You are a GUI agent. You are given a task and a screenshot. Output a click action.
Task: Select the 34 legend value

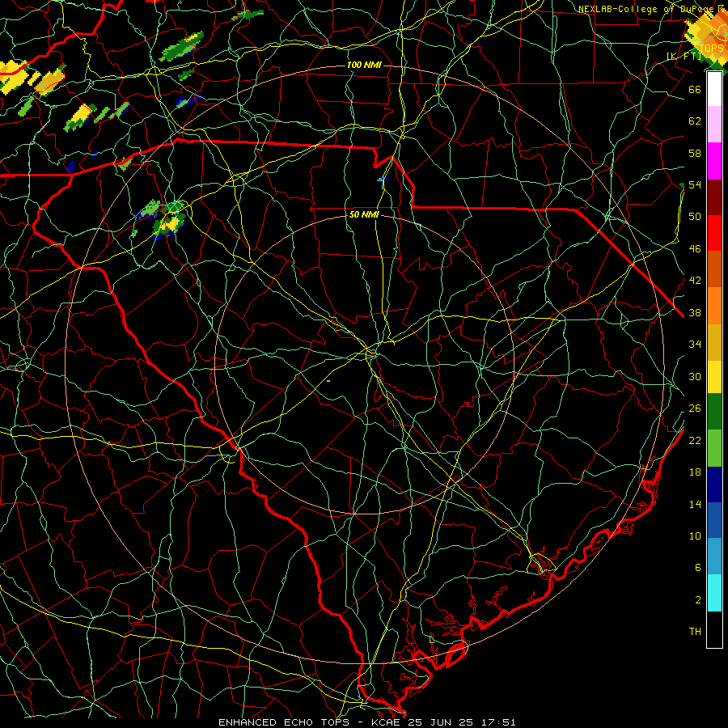tap(695, 345)
